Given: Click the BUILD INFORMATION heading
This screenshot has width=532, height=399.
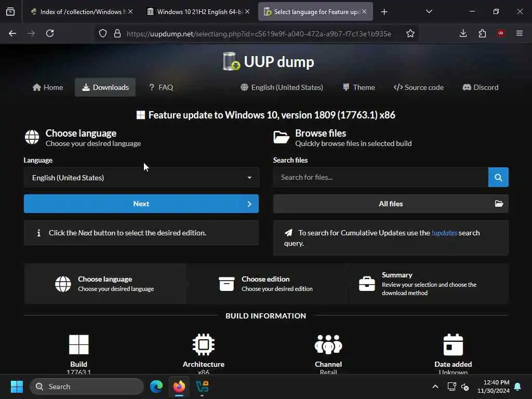Looking at the screenshot, I should coord(265,316).
